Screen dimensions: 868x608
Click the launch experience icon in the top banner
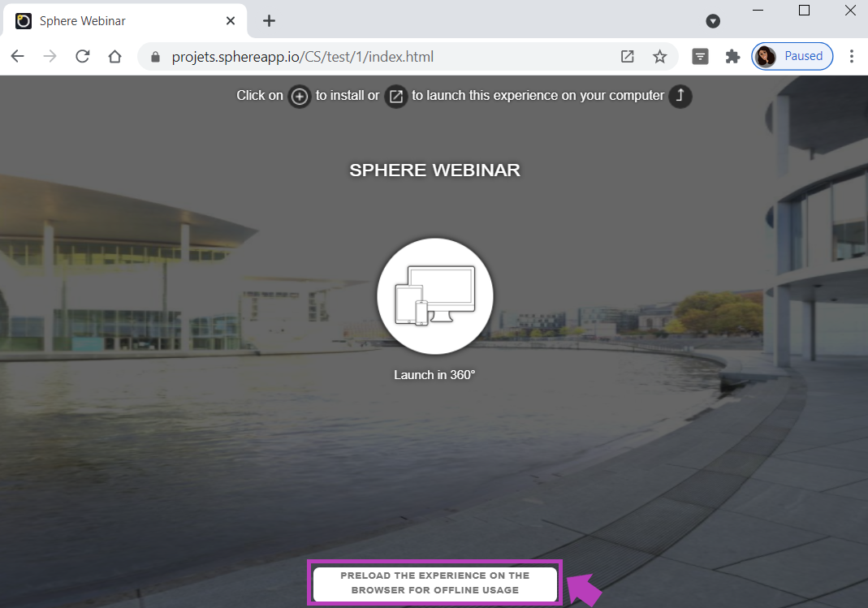point(395,97)
